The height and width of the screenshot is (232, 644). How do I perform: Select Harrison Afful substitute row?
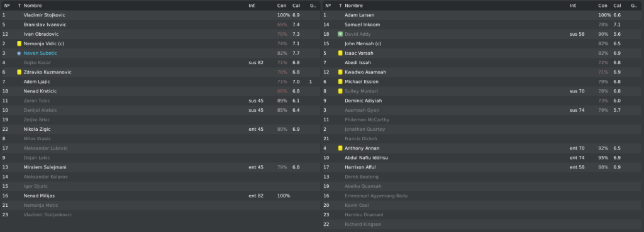point(482,167)
